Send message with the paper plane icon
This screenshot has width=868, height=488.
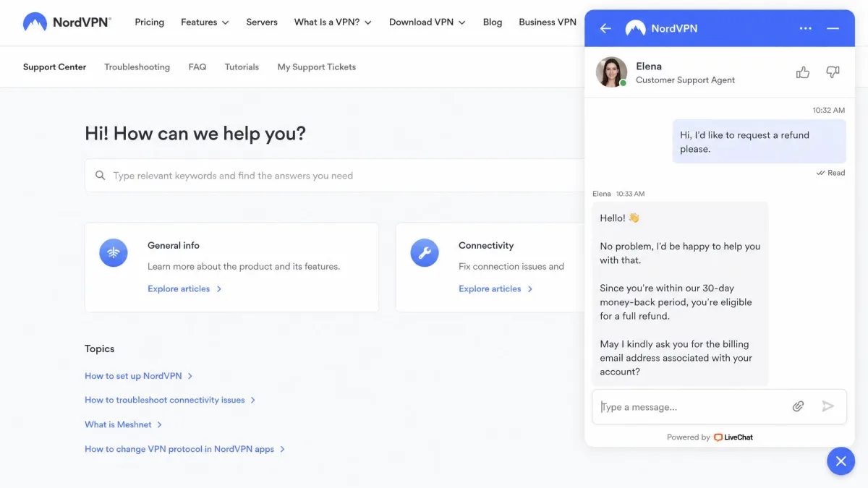pyautogui.click(x=828, y=406)
